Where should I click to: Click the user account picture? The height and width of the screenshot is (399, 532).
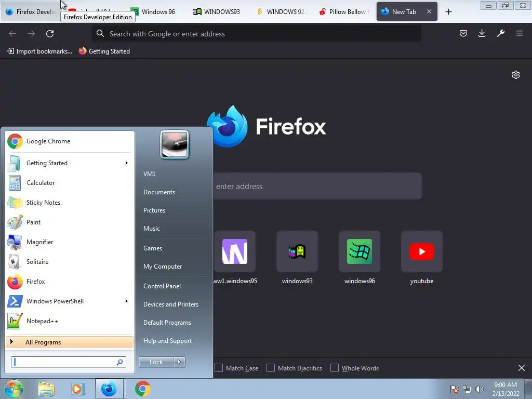(x=175, y=144)
